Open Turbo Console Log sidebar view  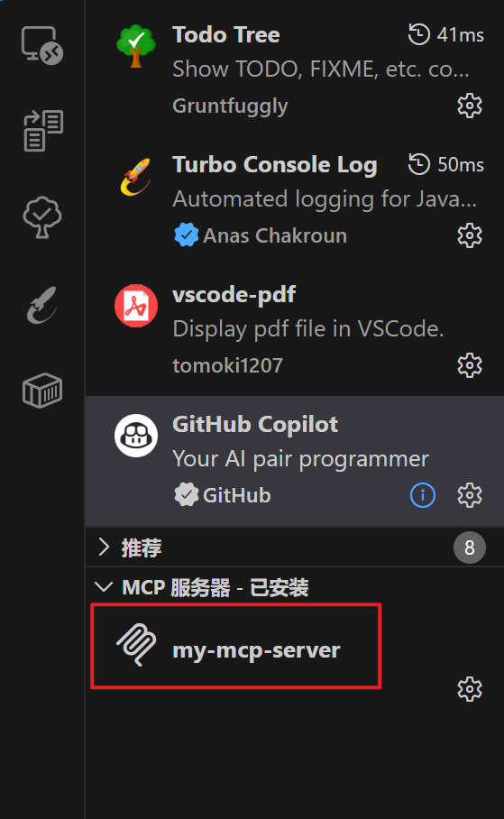click(41, 305)
